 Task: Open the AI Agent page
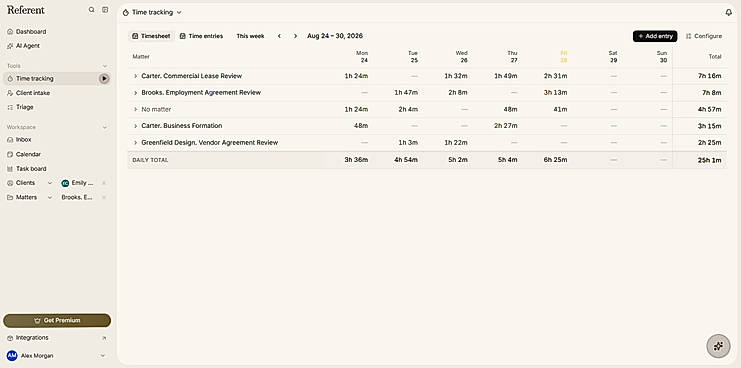tap(27, 46)
